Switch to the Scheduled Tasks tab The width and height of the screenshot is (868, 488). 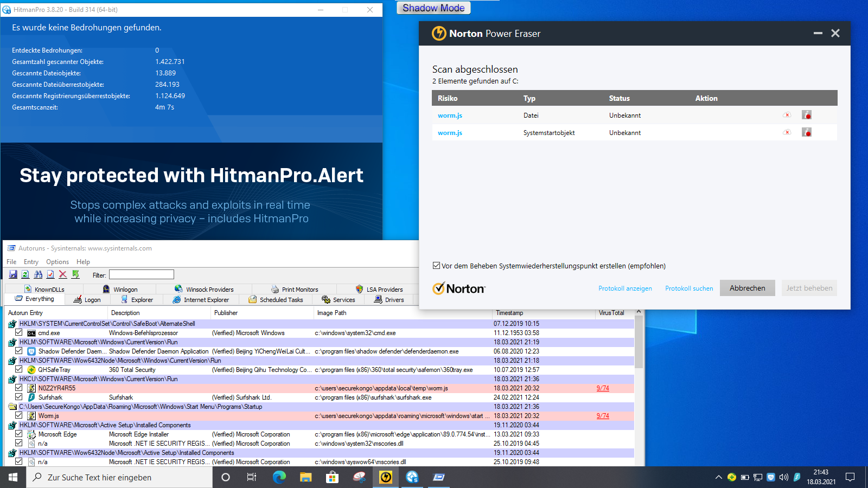click(276, 300)
